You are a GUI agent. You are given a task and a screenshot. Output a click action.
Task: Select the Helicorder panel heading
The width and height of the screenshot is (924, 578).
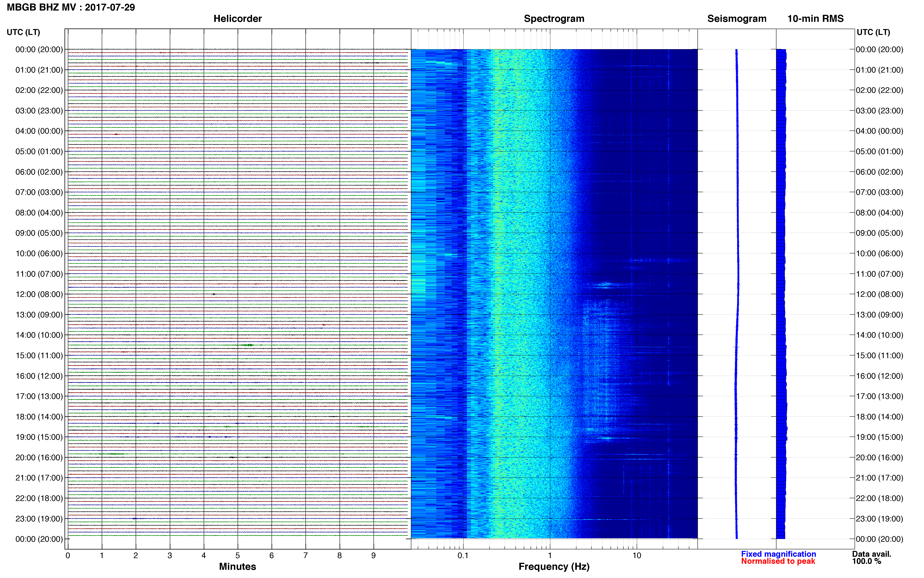(237, 18)
